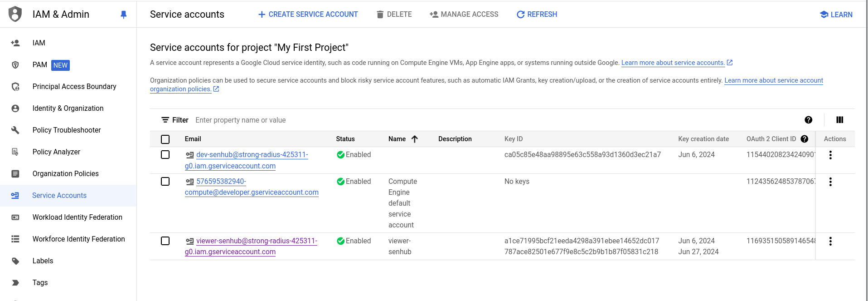
Task: Click the IAM & Admin shield icon
Action: (x=15, y=14)
